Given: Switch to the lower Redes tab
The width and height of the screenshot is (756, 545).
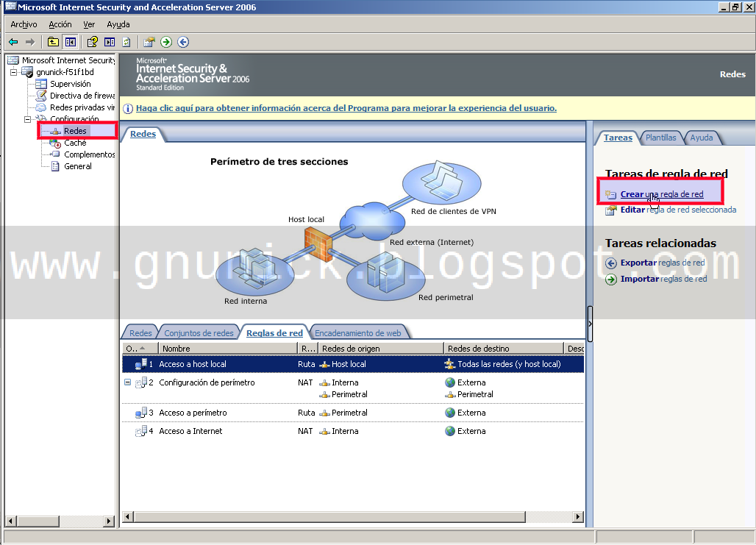Looking at the screenshot, I should (x=140, y=333).
